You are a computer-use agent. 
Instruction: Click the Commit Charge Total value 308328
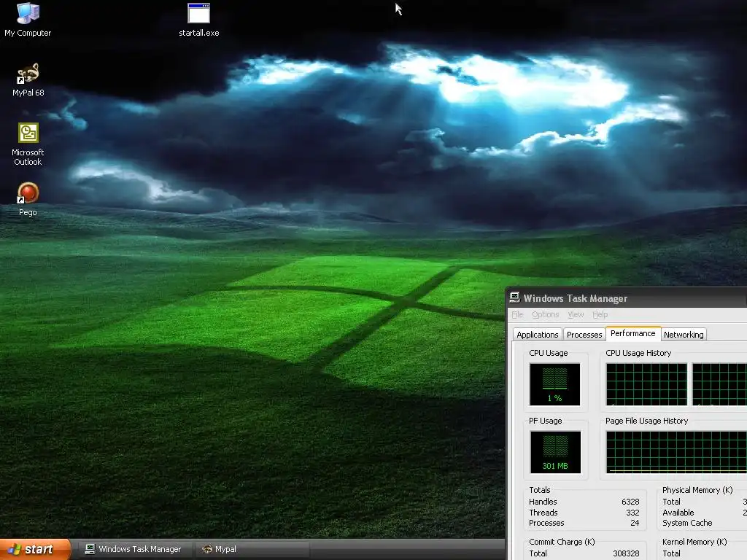(626, 553)
